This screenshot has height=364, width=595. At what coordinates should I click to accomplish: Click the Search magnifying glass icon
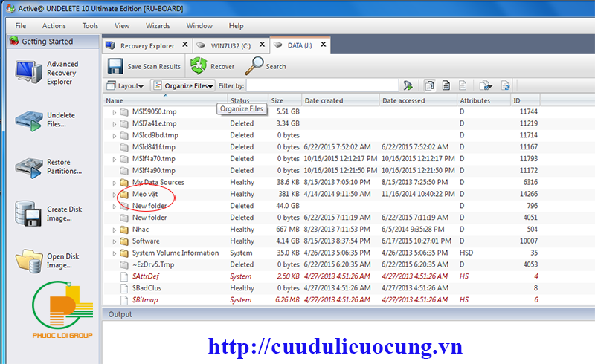254,66
